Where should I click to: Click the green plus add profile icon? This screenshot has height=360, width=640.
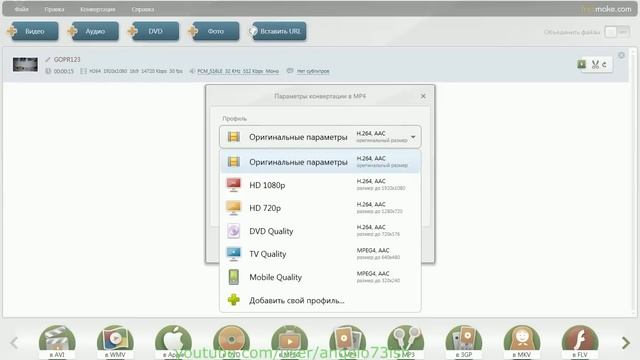click(x=233, y=300)
